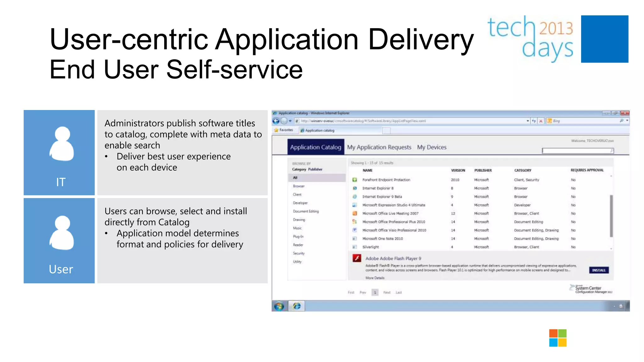Open a new blank browser tab
This screenshot has height=362, width=644.
(x=386, y=130)
